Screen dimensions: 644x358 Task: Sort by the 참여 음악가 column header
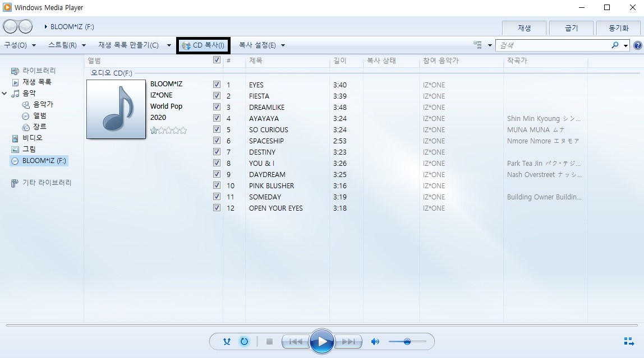point(461,61)
